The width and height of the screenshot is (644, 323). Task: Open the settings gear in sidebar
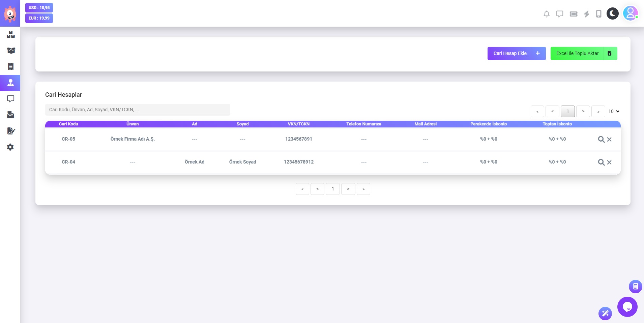coord(10,147)
